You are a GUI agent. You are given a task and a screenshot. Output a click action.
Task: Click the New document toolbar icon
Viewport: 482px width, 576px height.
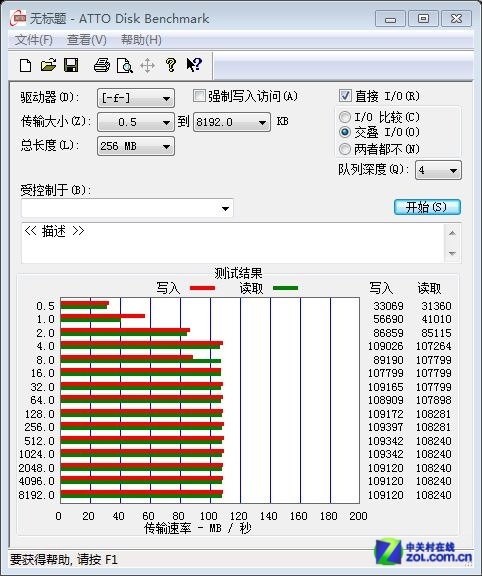(x=25, y=66)
